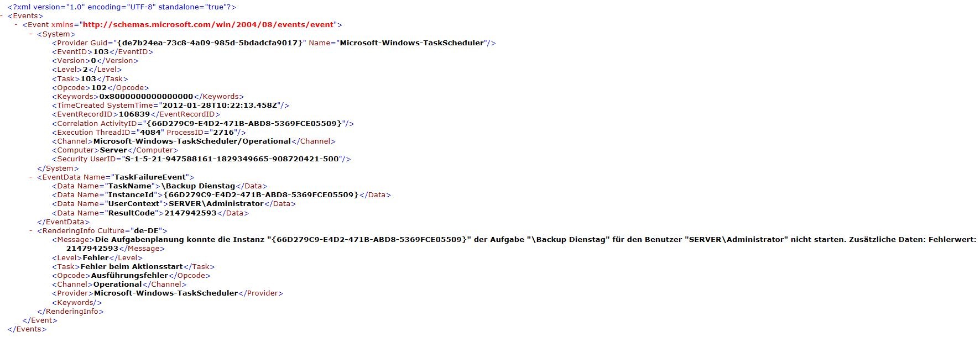Select the TimeCreated SystemTime line
This screenshot has width=980, height=337.
point(170,106)
